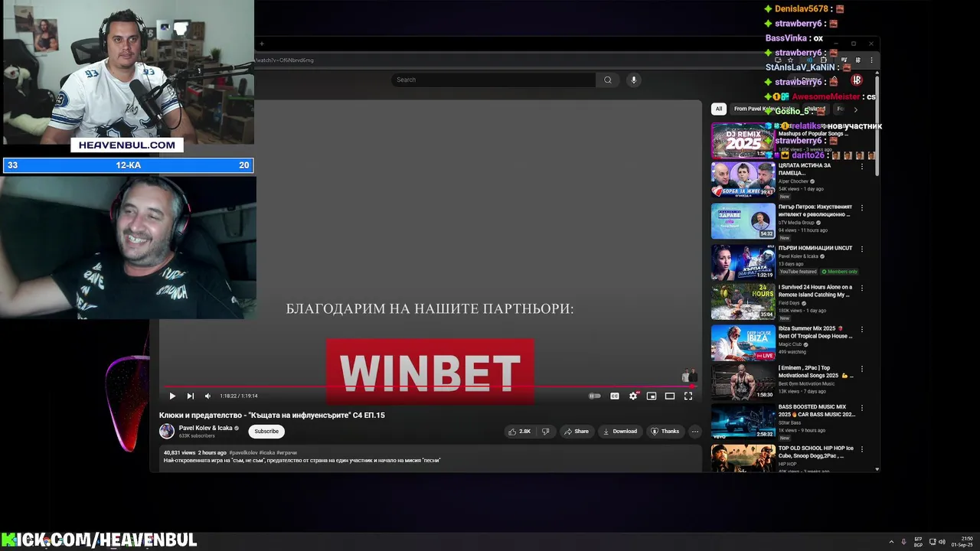Open options for TOP OLD SCHOOL HIP HOP
The image size is (980, 551).
(x=862, y=449)
